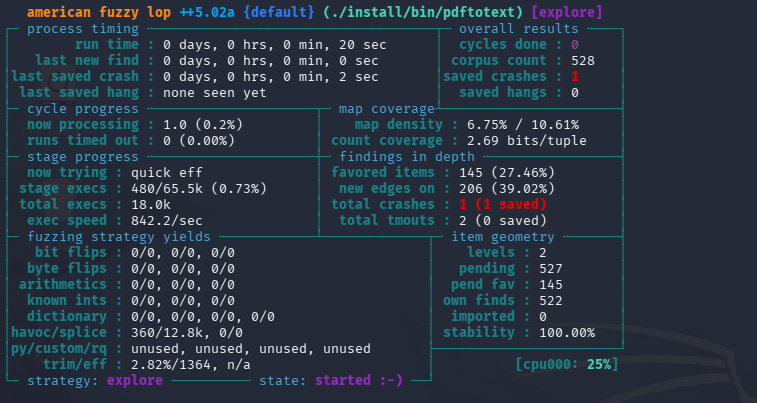757x403 pixels.
Task: Click the 'overall results' section heading
Action: (x=519, y=29)
